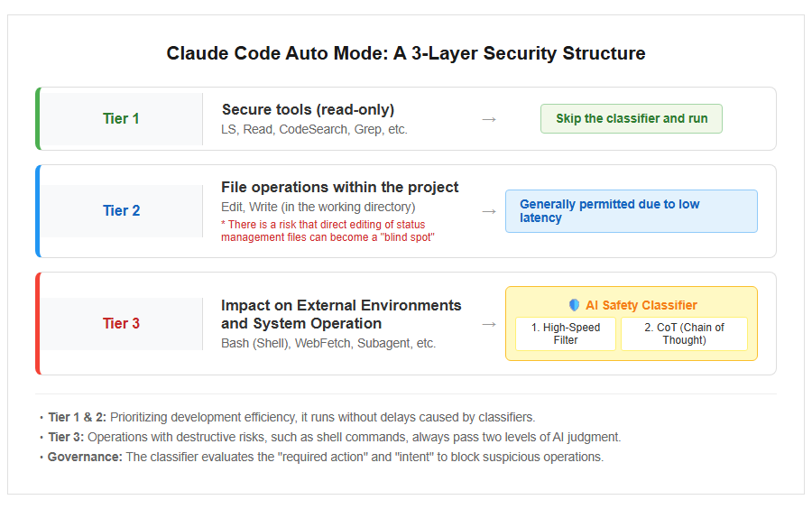Click the shield icon beside AI Safety Classifier
The image size is (812, 509).
point(574,305)
